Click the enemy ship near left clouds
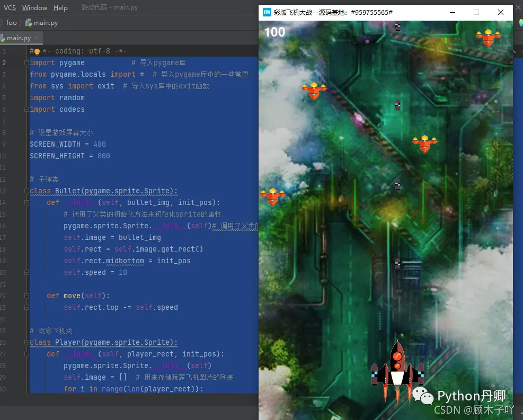 pyautogui.click(x=314, y=91)
